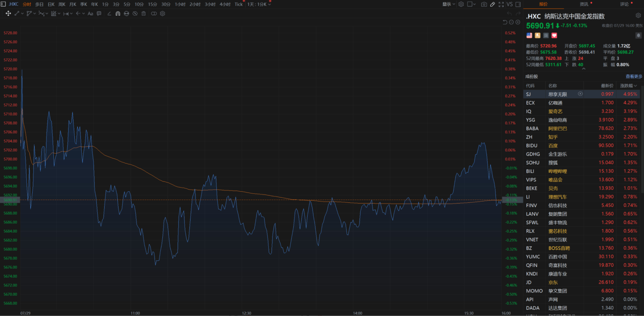
Task: Toggle the linked-circles sync drawings icon
Action: (154, 14)
